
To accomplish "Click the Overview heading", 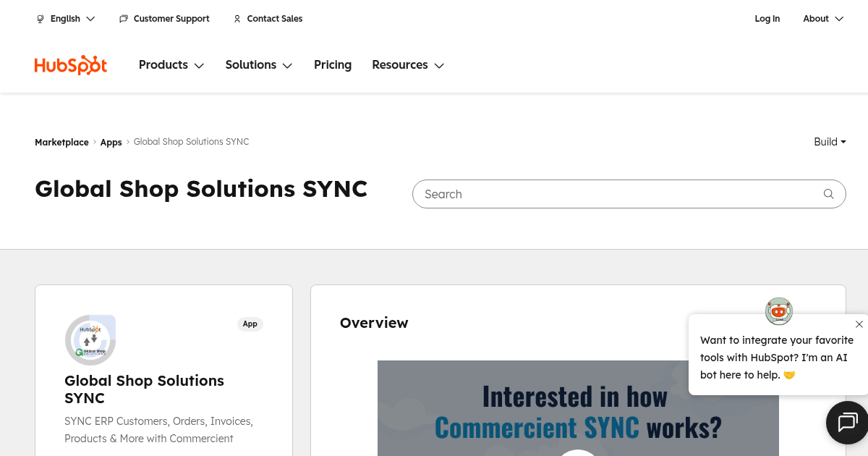I will tap(374, 323).
